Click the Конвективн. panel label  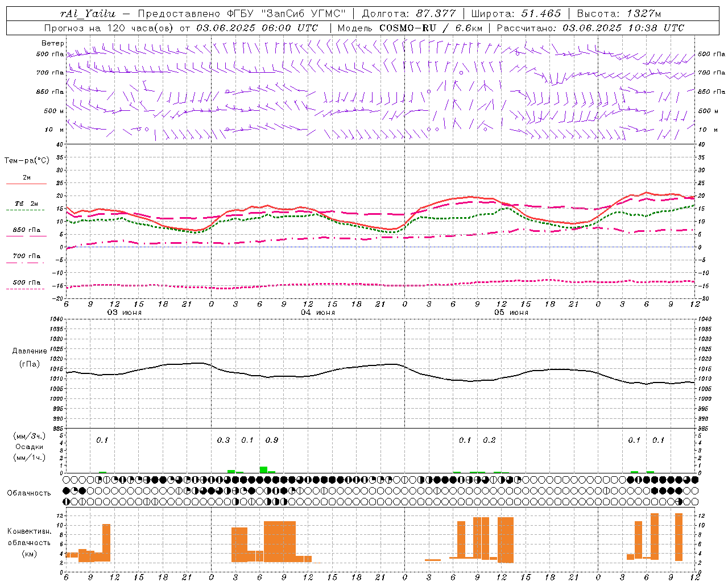pyautogui.click(x=29, y=531)
